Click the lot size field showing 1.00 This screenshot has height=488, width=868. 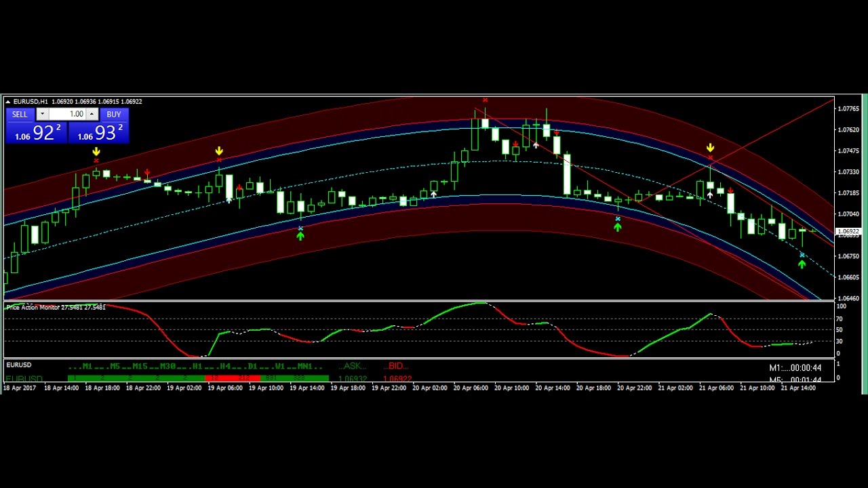[67, 115]
